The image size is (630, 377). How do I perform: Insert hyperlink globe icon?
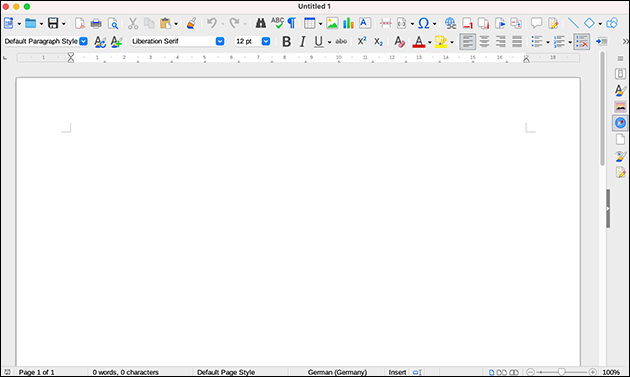coord(450,23)
